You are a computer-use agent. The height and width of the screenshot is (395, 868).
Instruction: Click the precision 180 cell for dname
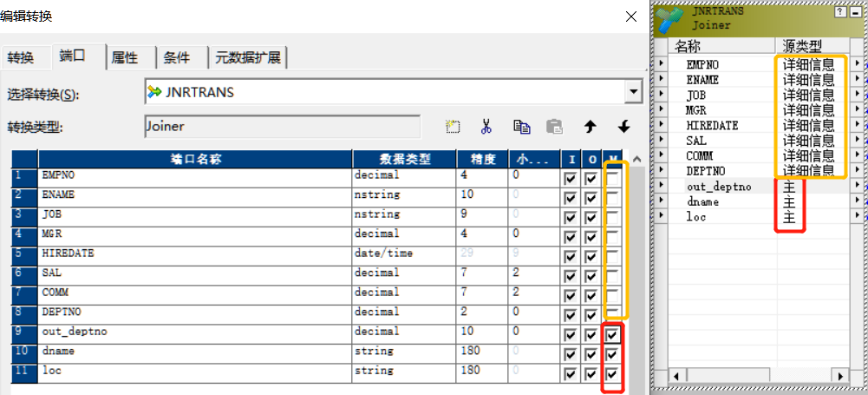coord(481,354)
